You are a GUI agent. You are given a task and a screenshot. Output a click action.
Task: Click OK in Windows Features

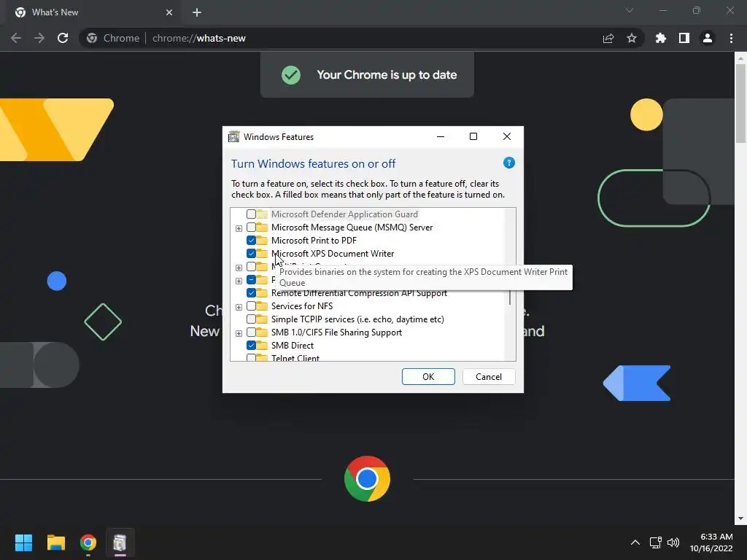click(428, 377)
